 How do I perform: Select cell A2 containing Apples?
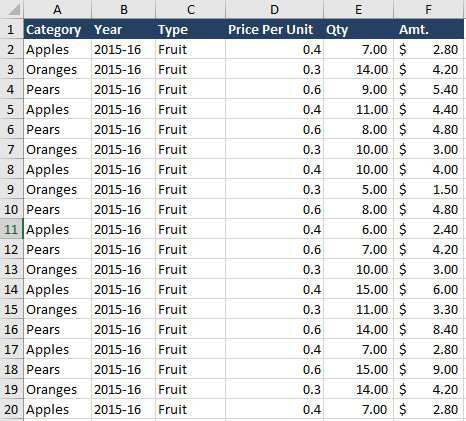(57, 49)
